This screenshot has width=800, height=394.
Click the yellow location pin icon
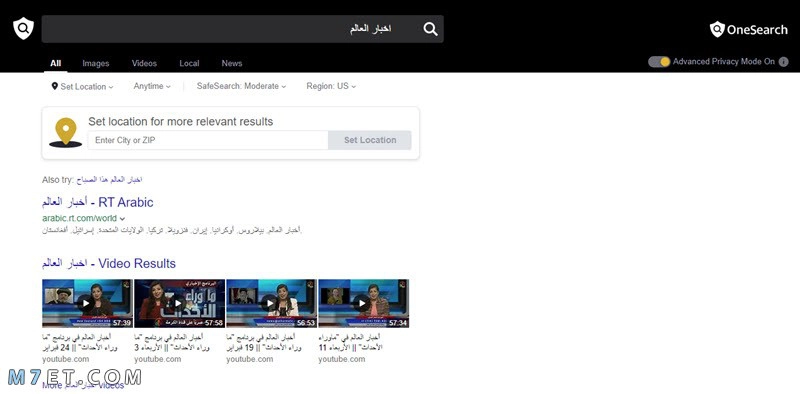coord(65,133)
